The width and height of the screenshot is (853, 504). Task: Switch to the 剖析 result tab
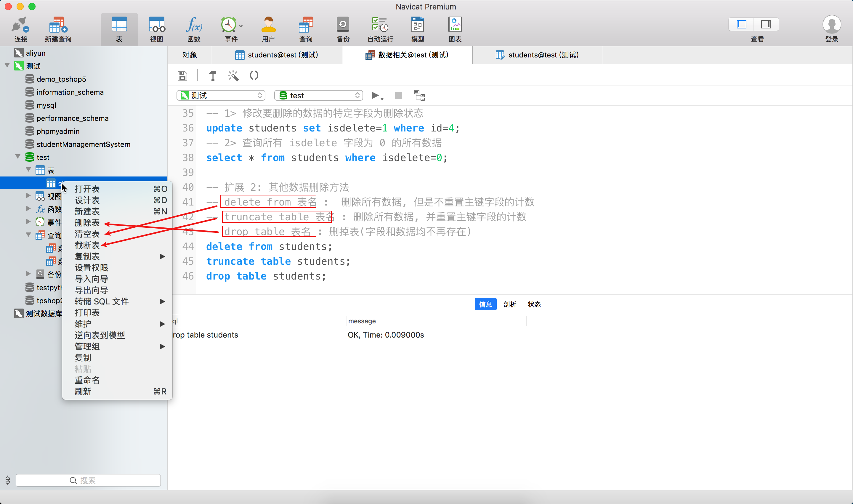pyautogui.click(x=509, y=304)
